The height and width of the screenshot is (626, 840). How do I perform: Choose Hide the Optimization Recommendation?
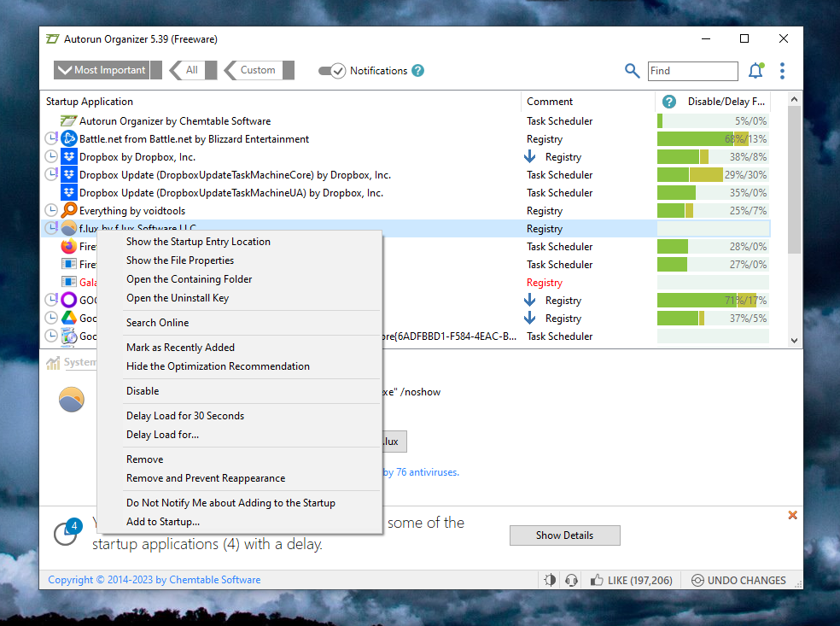218,366
